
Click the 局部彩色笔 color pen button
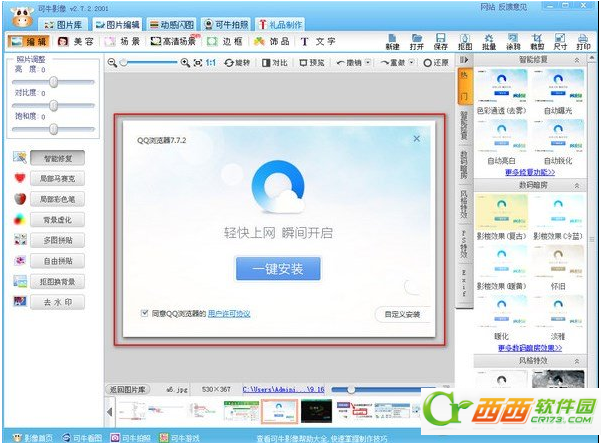coord(57,199)
